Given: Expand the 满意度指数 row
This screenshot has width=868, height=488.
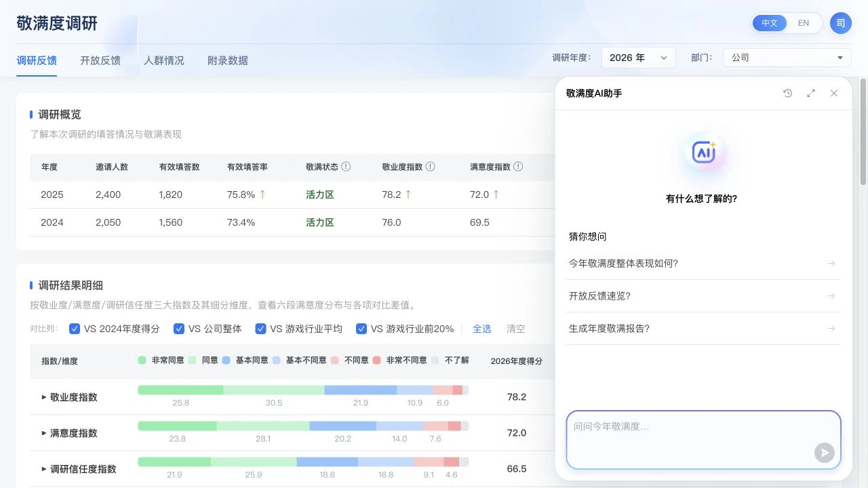Looking at the screenshot, I should [x=44, y=433].
